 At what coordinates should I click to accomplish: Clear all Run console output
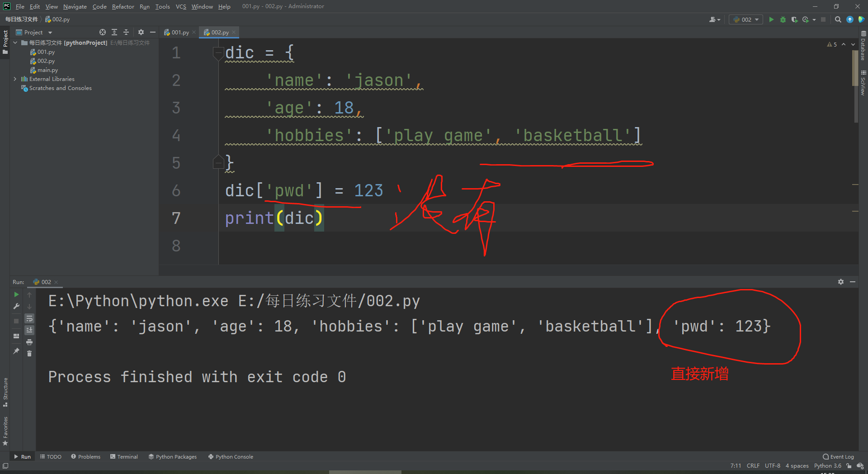[29, 354]
